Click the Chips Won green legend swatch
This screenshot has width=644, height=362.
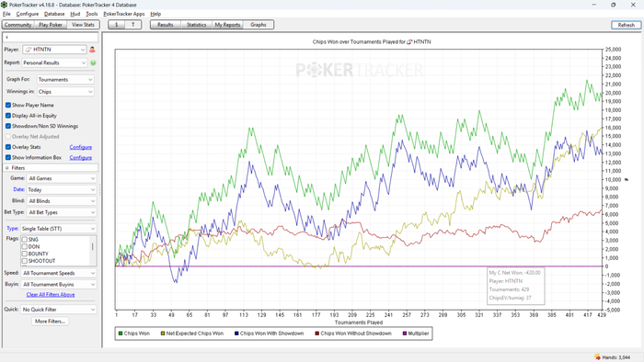coord(121,334)
